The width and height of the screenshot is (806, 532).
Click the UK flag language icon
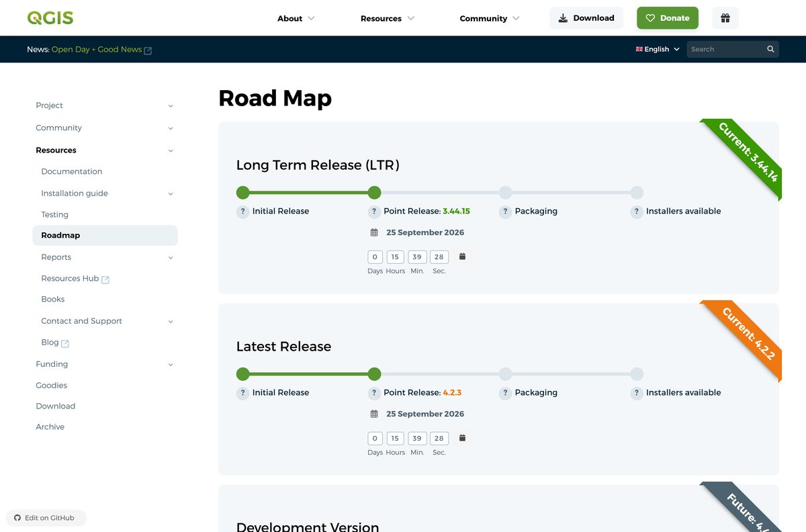639,49
